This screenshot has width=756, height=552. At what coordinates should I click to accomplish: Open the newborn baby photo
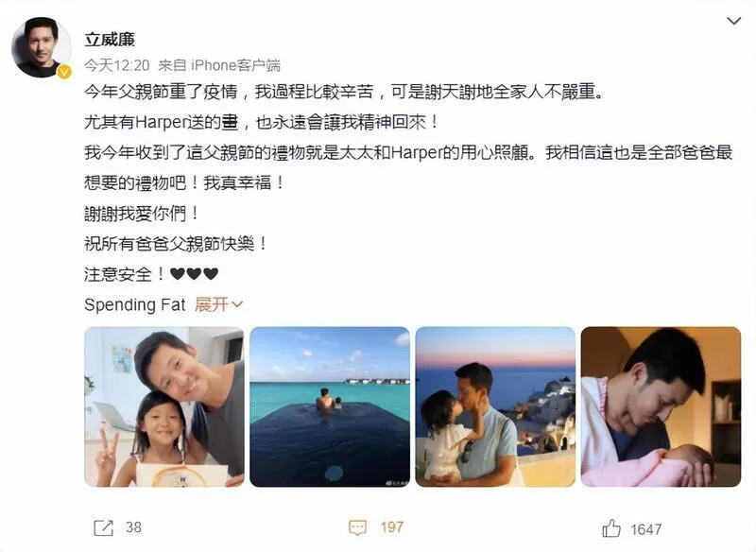pos(661,406)
